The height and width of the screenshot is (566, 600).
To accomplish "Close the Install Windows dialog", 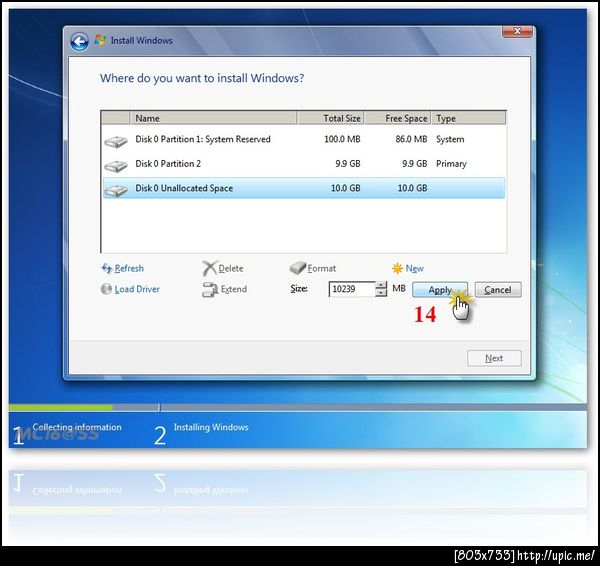I will (x=517, y=32).
